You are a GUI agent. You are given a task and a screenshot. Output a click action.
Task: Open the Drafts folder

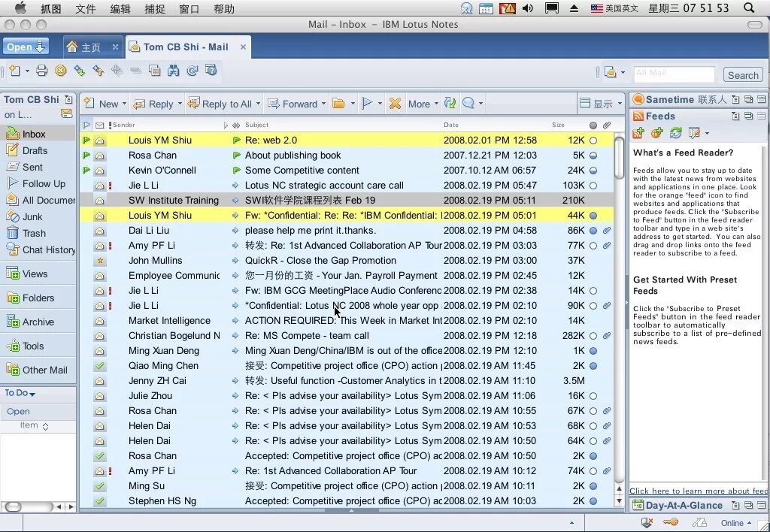click(35, 151)
